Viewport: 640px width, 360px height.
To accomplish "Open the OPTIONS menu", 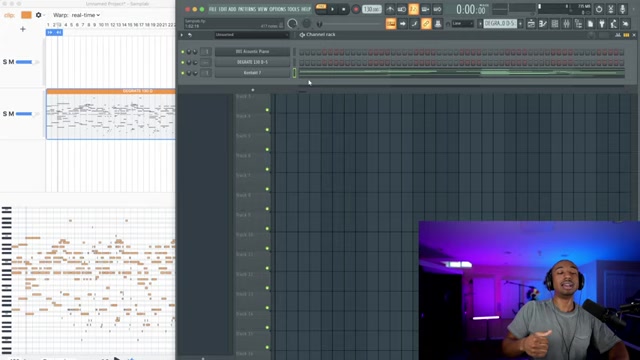I will click(278, 9).
